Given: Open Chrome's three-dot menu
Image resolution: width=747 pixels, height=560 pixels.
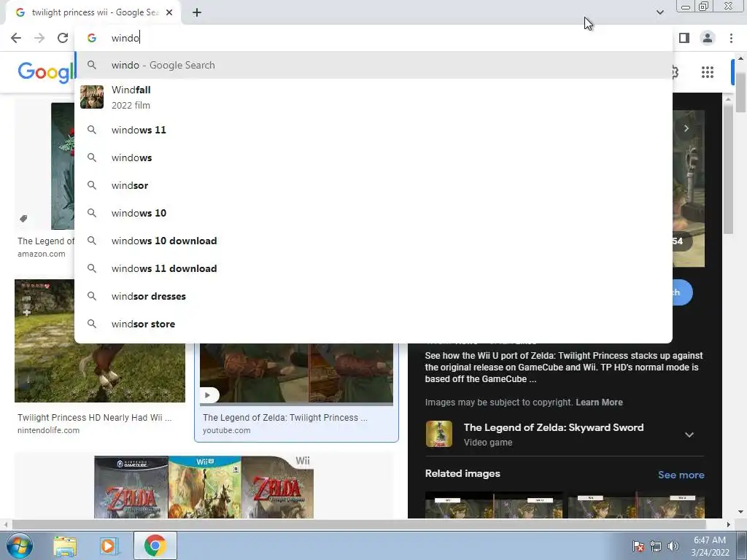Looking at the screenshot, I should tap(731, 38).
